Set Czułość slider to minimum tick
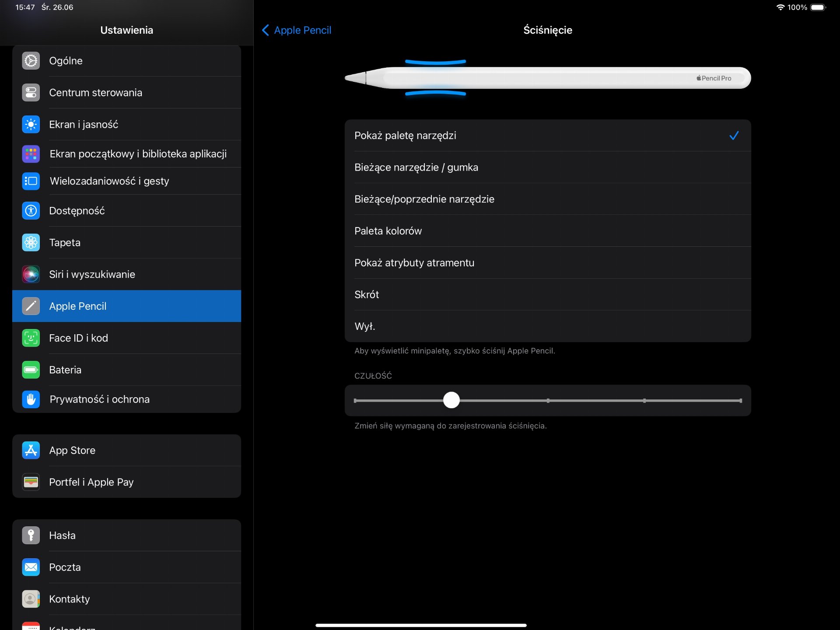 (355, 401)
